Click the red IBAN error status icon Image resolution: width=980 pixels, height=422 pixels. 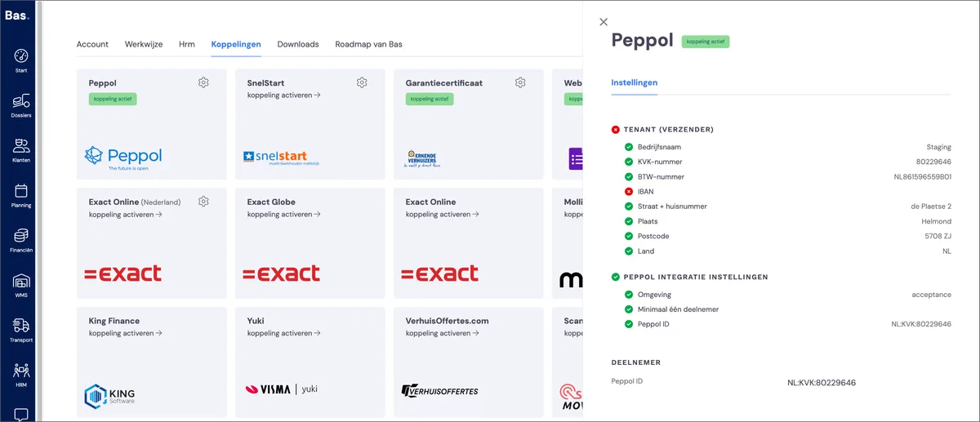pyautogui.click(x=629, y=192)
